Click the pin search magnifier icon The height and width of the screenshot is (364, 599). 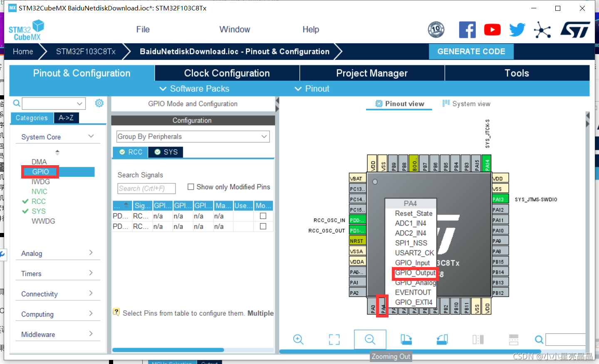point(539,339)
